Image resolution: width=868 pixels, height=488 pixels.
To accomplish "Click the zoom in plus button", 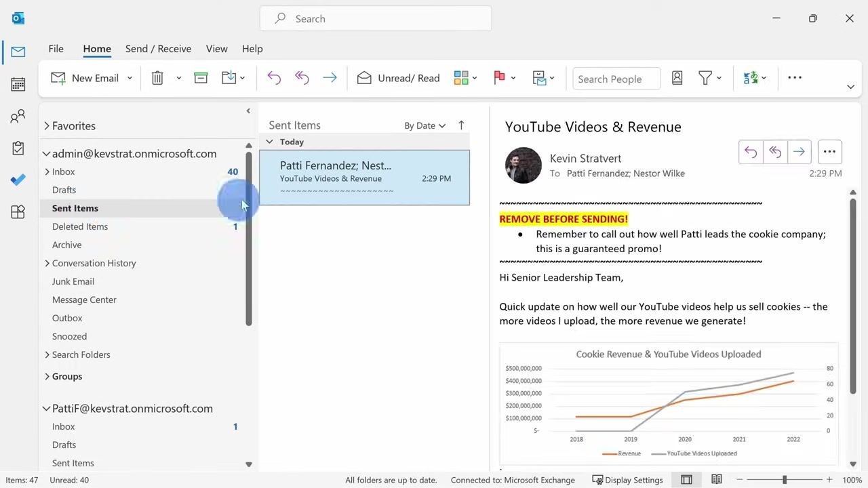I will pyautogui.click(x=829, y=480).
